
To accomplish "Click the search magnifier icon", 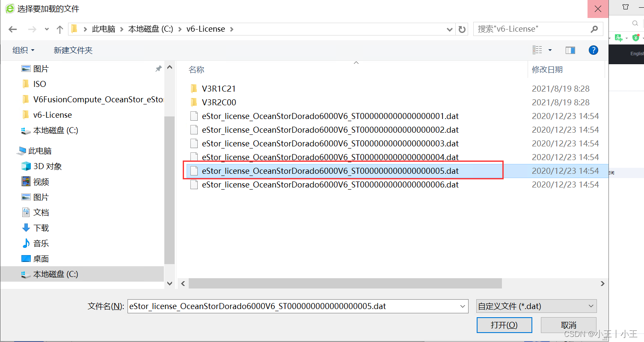I will [x=594, y=29].
